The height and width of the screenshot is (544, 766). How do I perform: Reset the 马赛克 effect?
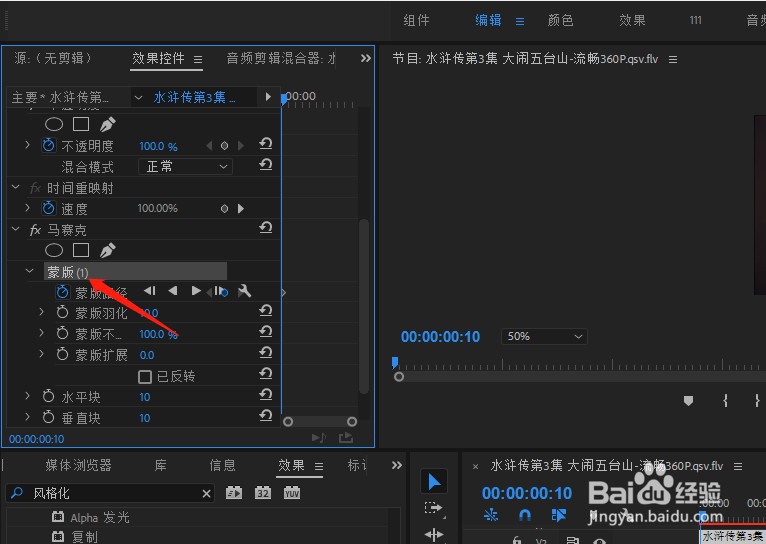coord(265,228)
